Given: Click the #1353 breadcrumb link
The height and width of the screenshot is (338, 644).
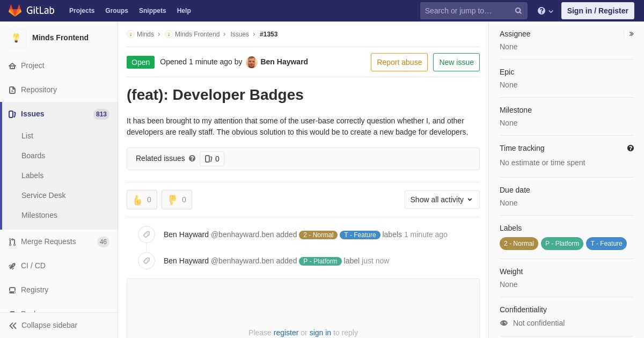Looking at the screenshot, I should point(269,34).
